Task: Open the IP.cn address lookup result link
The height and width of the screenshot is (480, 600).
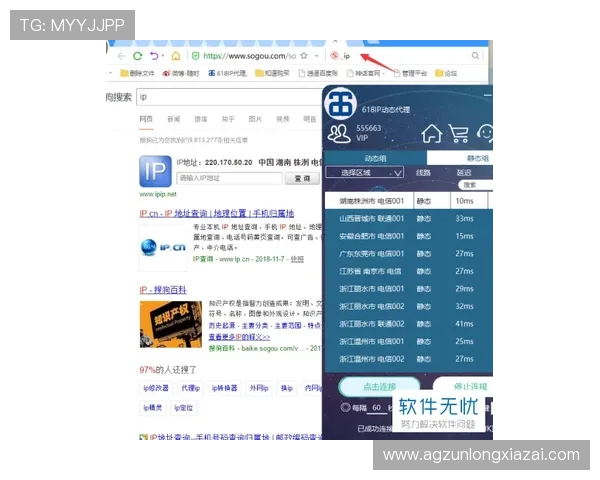Action: (x=217, y=213)
